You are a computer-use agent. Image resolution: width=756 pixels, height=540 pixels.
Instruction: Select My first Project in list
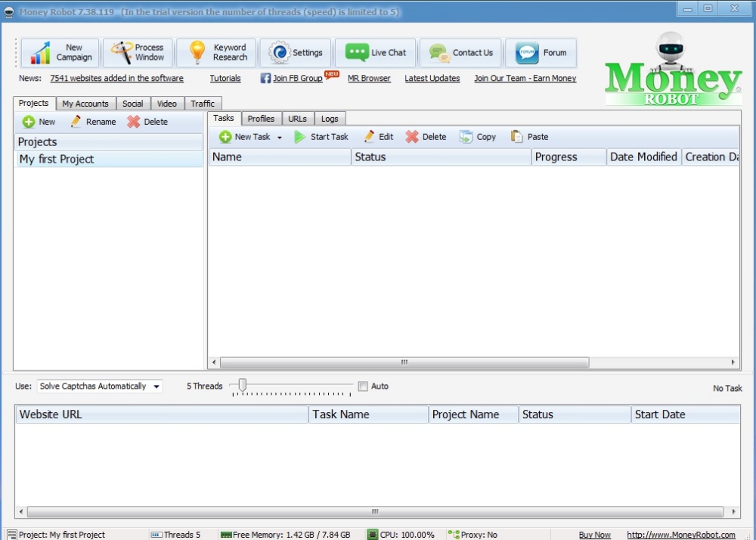point(108,159)
